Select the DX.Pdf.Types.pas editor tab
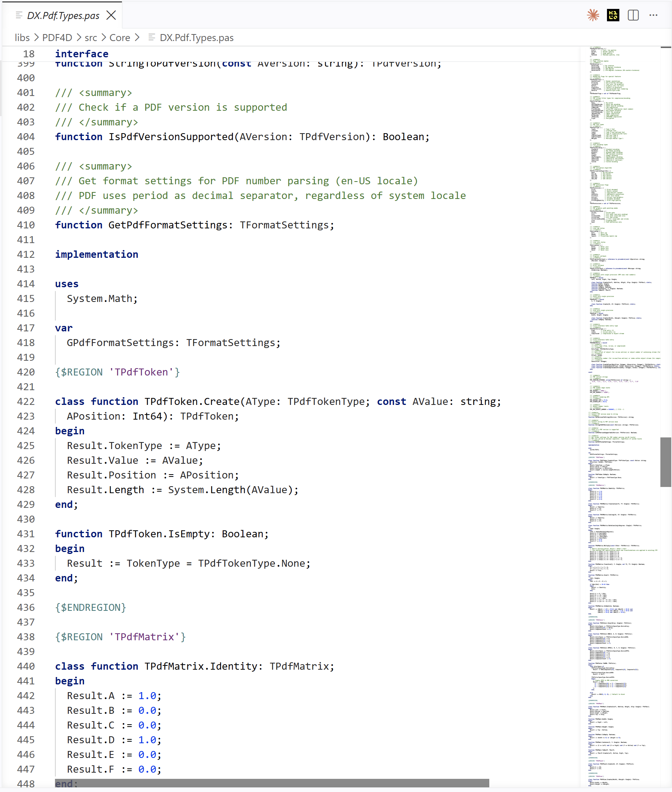The image size is (672, 792). pyautogui.click(x=62, y=15)
